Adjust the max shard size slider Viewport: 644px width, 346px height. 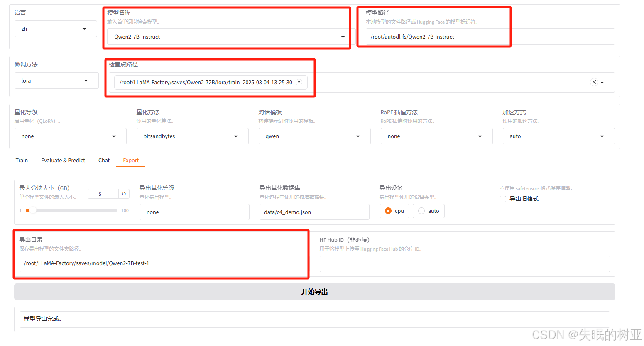coord(71,210)
